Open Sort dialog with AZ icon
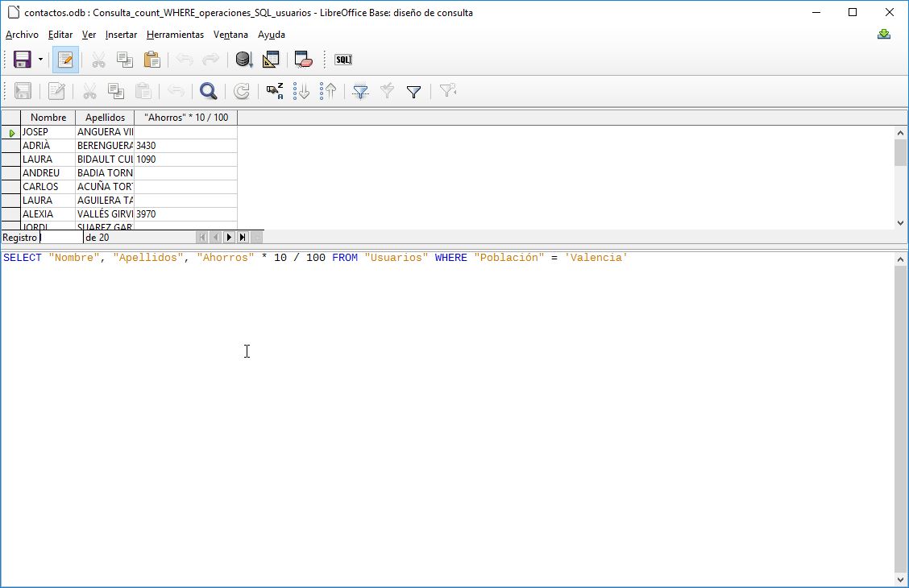 (274, 91)
